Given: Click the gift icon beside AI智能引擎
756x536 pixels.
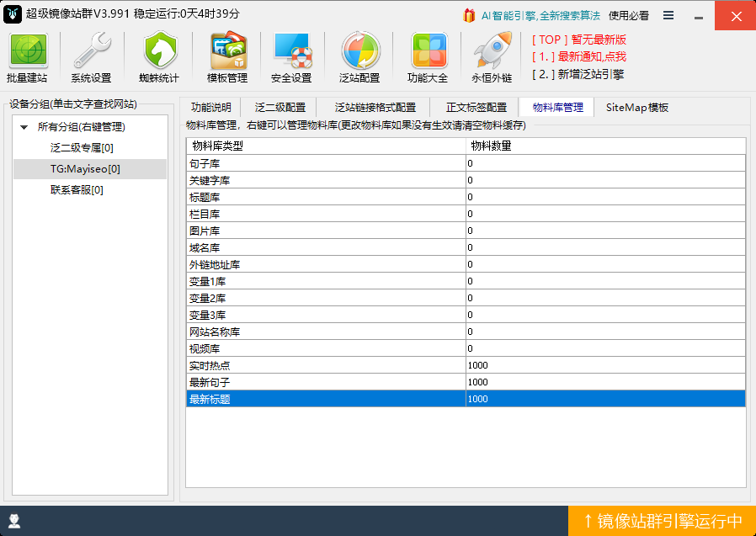Looking at the screenshot, I should 469,15.
